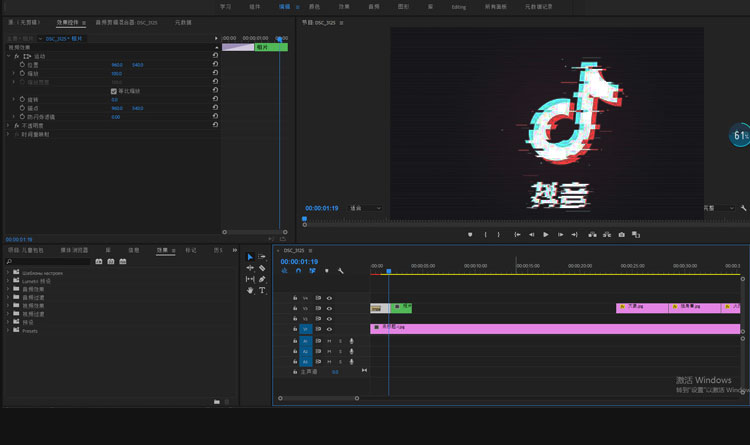Step forward one frame in program monitor
This screenshot has height=445, width=750.
click(x=560, y=234)
